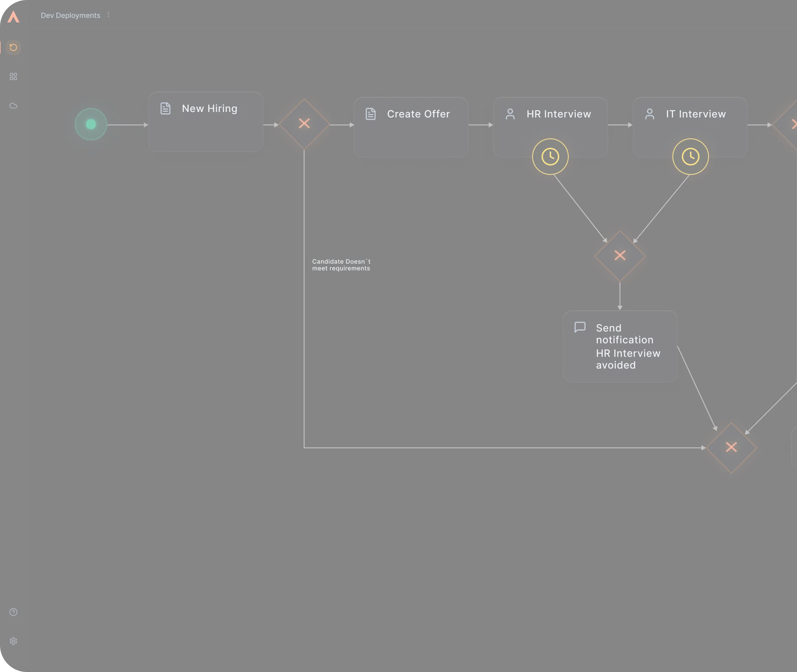Select the green start event node
This screenshot has height=672, width=797.
[91, 124]
